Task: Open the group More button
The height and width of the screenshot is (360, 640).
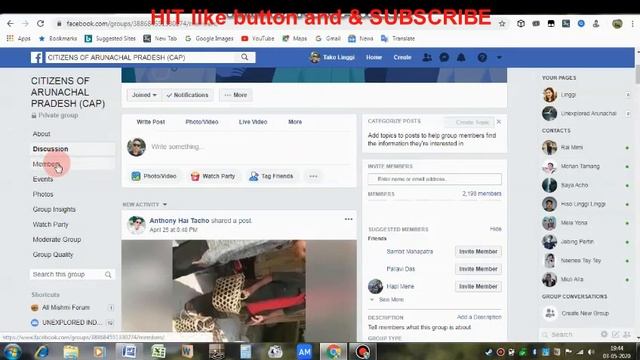Action: click(236, 95)
